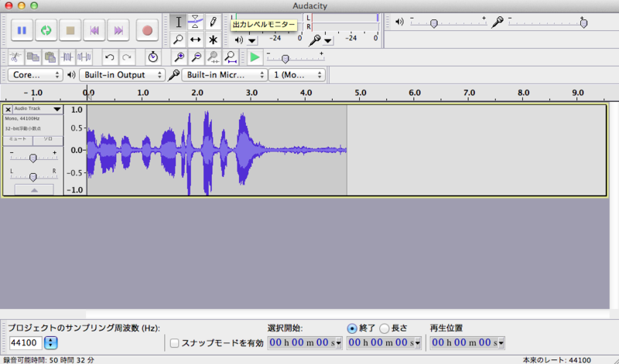Open the selection start time format dropdown
The height and width of the screenshot is (364, 619).
[338, 343]
